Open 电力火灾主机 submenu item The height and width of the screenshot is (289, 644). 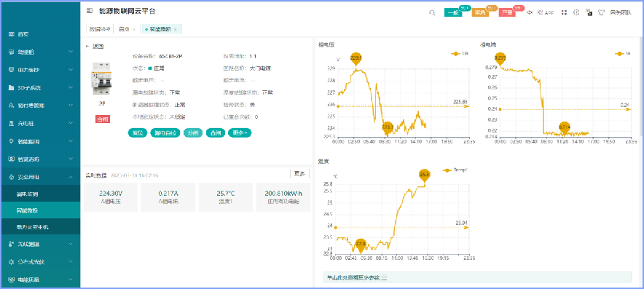40,226
